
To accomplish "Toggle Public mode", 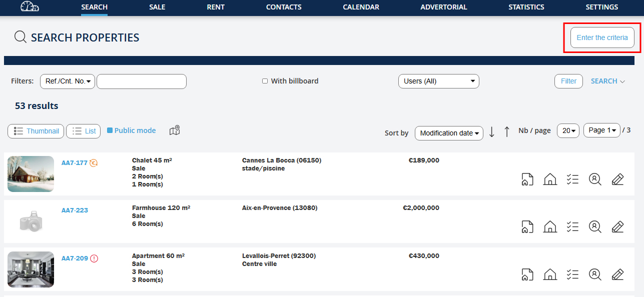I will pyautogui.click(x=132, y=130).
